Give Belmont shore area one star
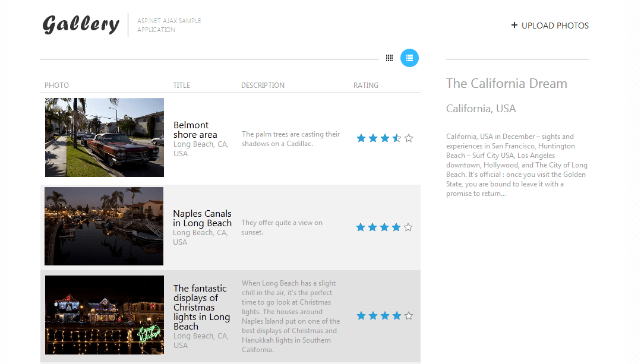The height and width of the screenshot is (364, 641). 361,138
